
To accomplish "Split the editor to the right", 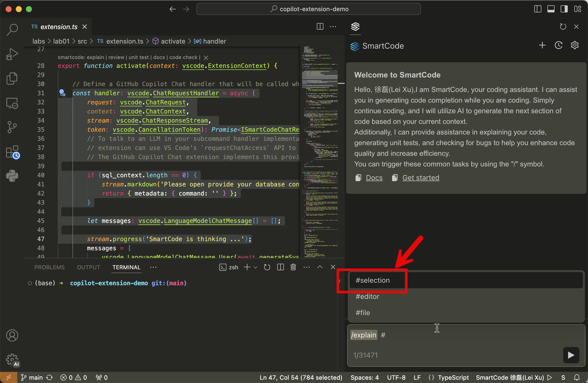I will (320, 26).
